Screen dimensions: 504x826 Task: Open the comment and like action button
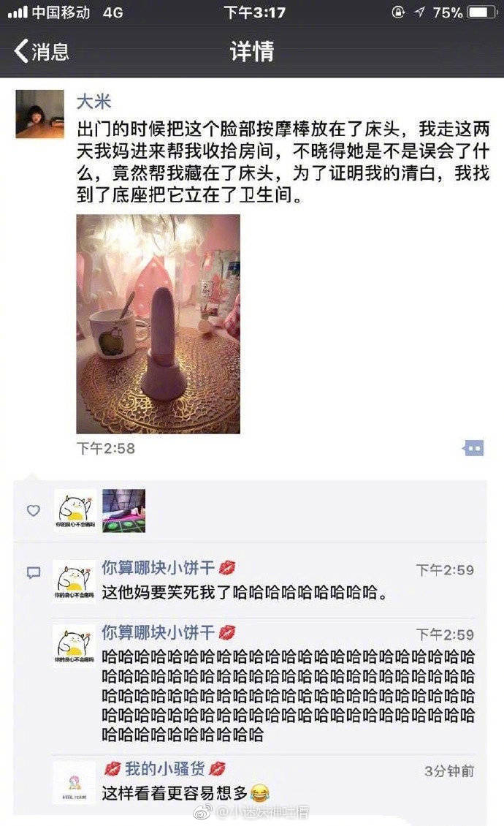pos(473,448)
